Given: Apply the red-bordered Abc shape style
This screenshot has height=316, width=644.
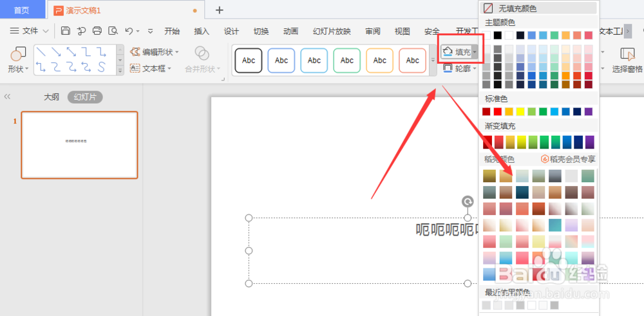Looking at the screenshot, I should click(413, 60).
